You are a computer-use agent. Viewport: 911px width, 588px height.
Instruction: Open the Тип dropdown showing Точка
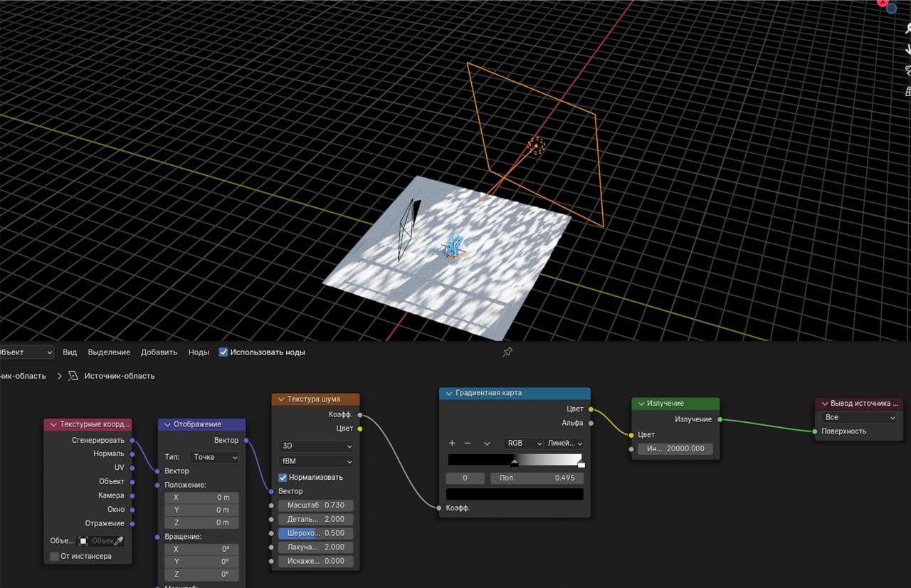[x=215, y=457]
